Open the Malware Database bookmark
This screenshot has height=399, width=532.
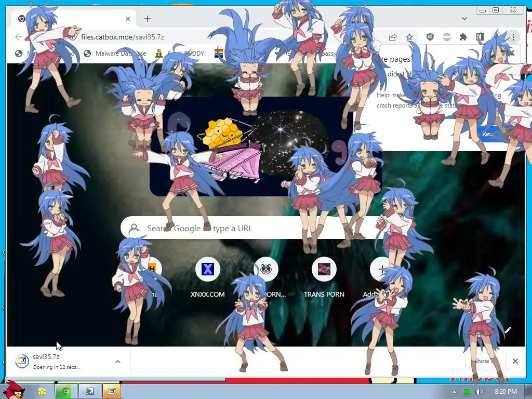click(115, 54)
